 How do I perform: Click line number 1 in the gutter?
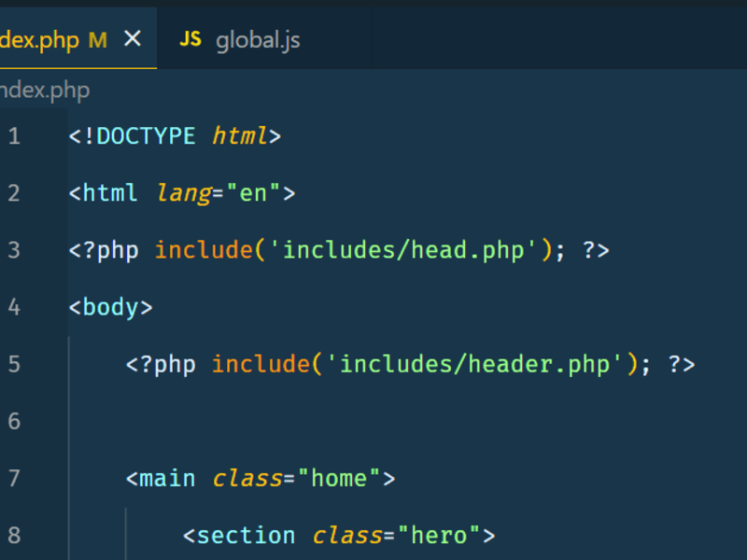tap(14, 136)
